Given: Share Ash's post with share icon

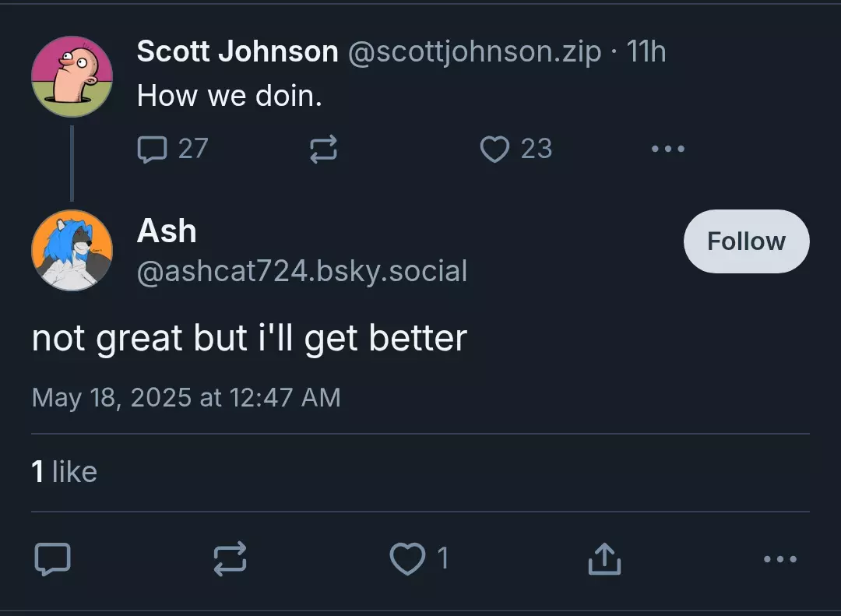Looking at the screenshot, I should (x=604, y=559).
